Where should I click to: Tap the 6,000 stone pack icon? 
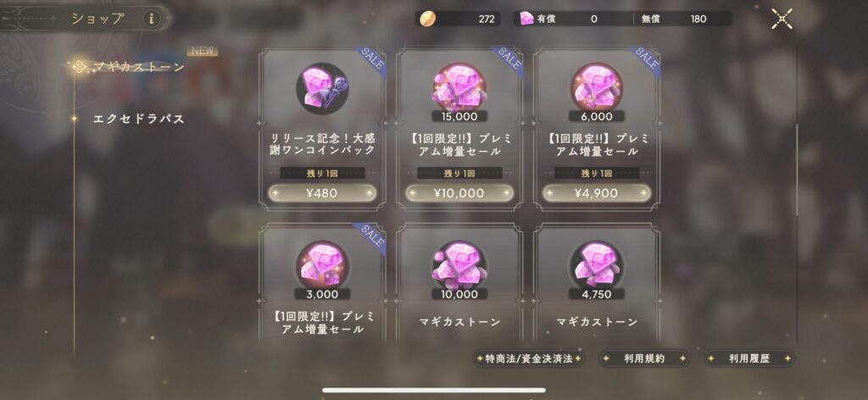click(x=597, y=86)
